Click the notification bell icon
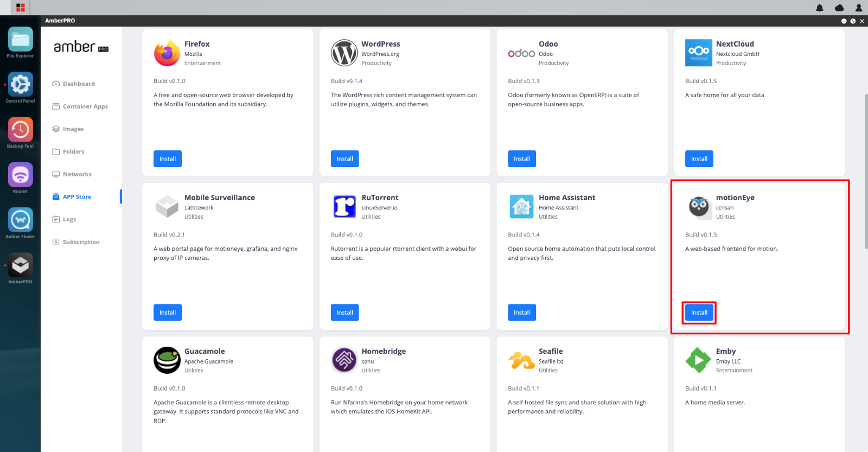 coord(819,8)
